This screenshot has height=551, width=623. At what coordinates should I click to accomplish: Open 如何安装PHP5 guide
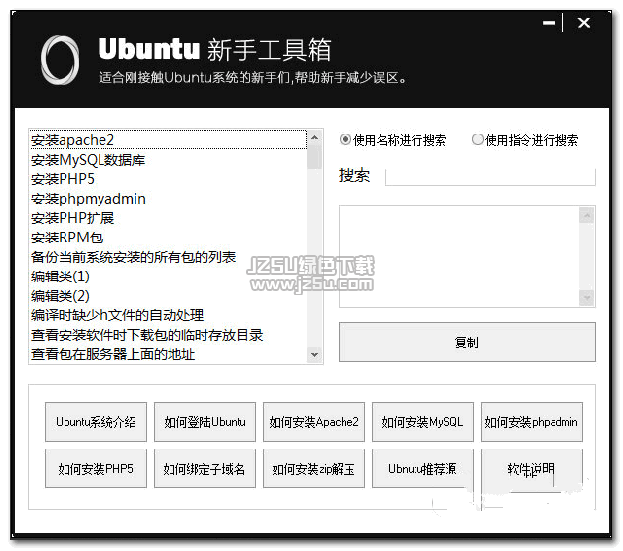[96, 469]
